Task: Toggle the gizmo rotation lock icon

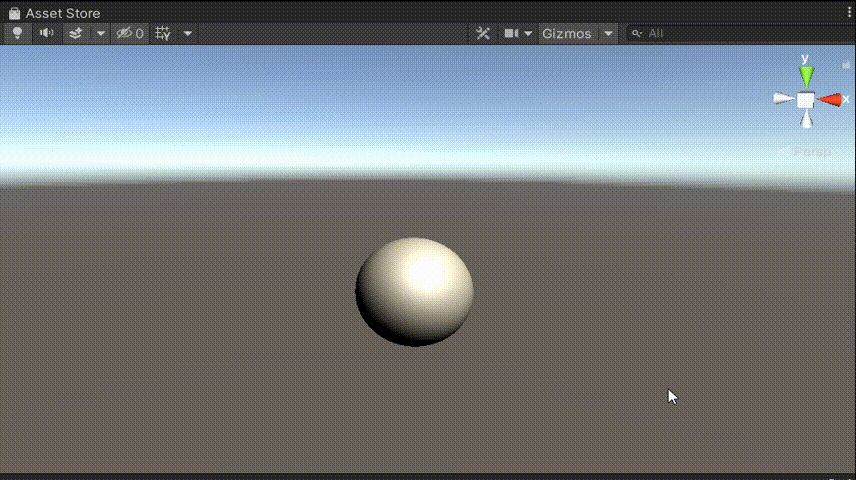Action: click(x=846, y=64)
